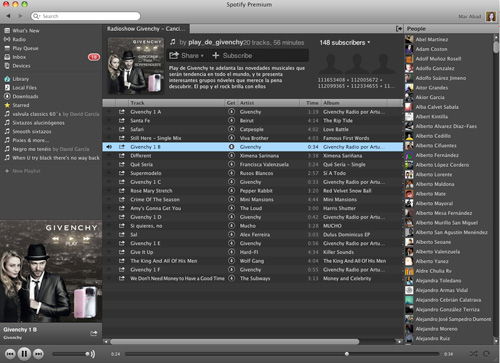Click share icon for Supermodelo

pos(122,173)
